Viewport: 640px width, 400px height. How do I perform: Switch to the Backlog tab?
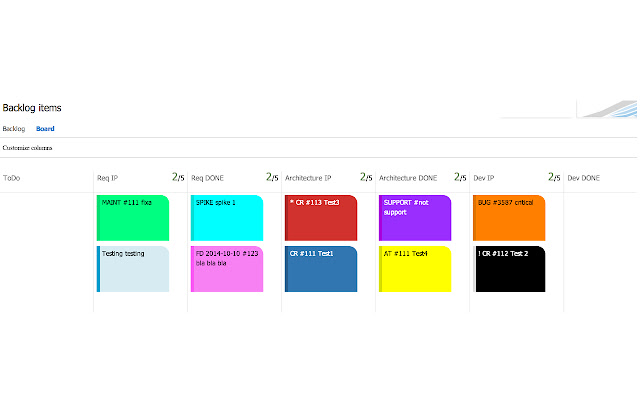click(13, 129)
